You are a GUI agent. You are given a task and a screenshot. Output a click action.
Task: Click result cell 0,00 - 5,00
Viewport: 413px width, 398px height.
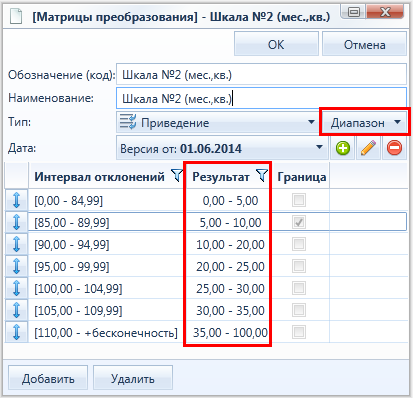pos(230,200)
